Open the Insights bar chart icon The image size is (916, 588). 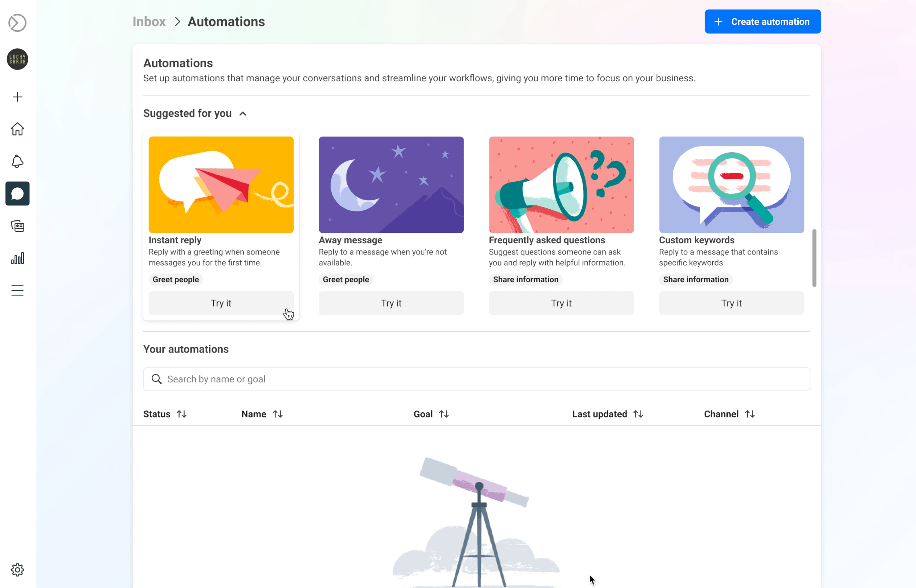click(x=17, y=258)
